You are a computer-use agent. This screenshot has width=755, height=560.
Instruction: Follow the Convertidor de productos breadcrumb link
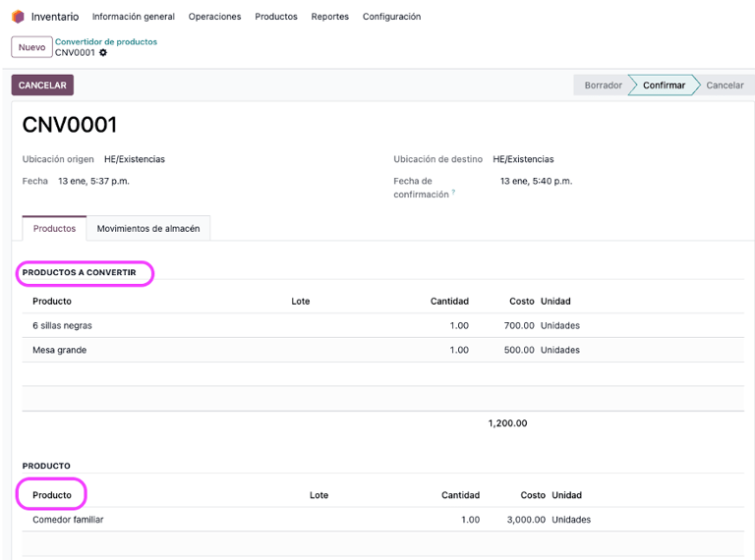coord(106,41)
